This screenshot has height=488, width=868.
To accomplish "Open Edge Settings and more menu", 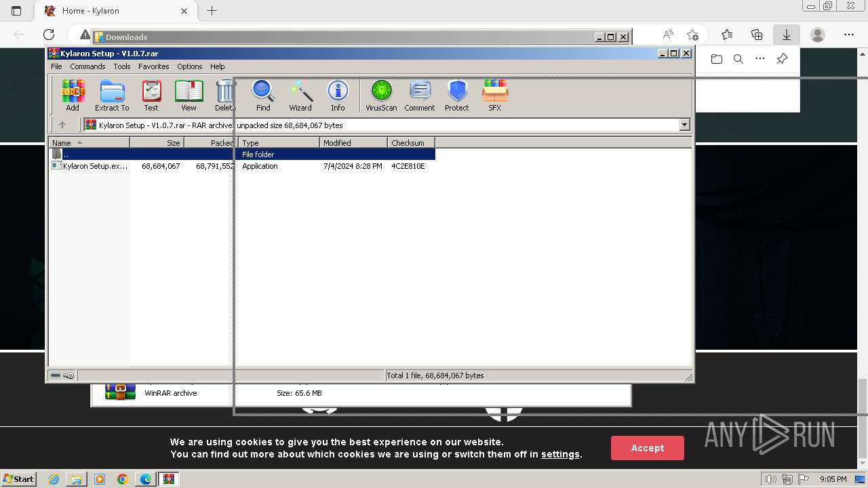I will (849, 35).
